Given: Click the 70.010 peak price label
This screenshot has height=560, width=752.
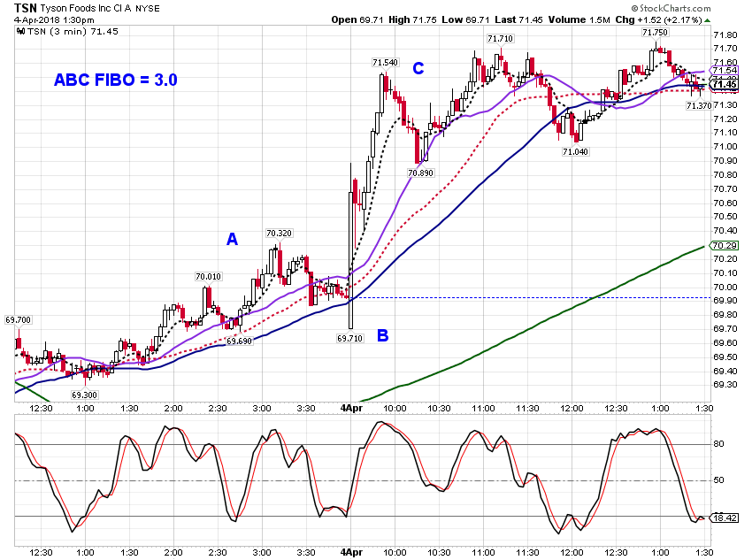Looking at the screenshot, I should (208, 277).
